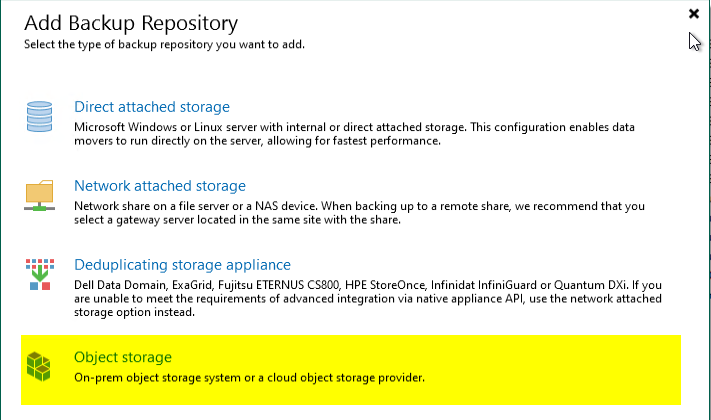711x420 pixels.
Task: Click the Add Backup Repository dialog title
Action: tap(131, 23)
